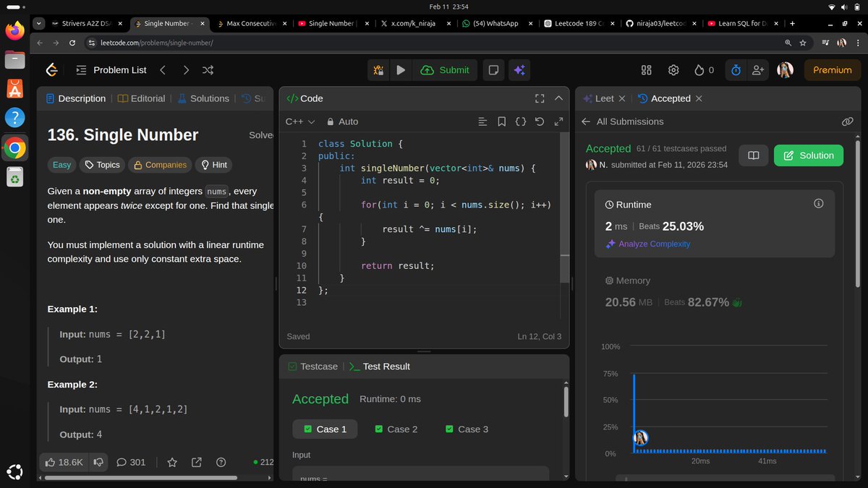Open the Topics tag
Screen dimensions: 868x488
(x=102, y=165)
